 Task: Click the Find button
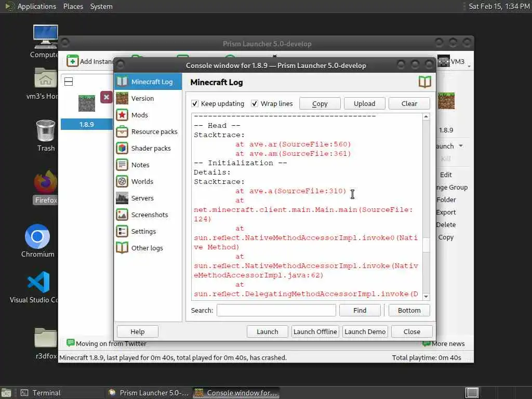point(360,311)
